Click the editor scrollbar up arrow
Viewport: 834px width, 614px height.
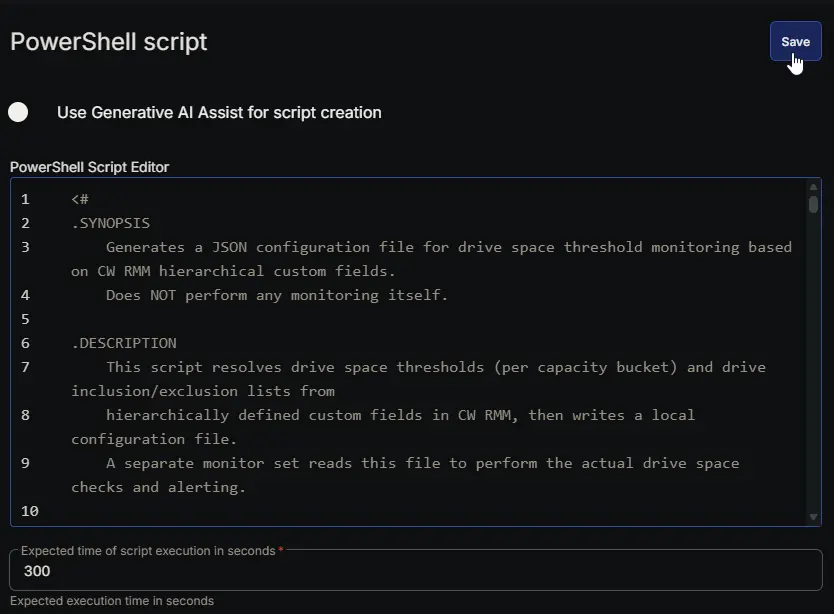click(813, 187)
